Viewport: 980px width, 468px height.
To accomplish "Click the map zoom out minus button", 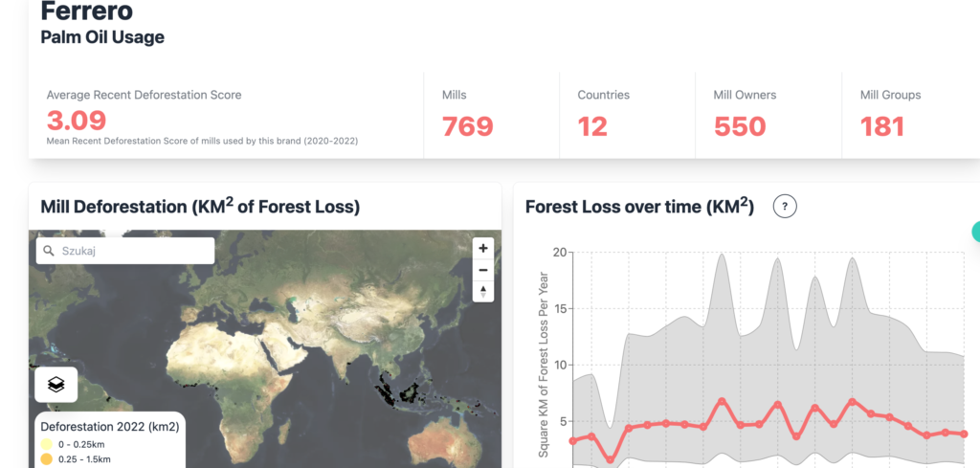I will point(483,270).
